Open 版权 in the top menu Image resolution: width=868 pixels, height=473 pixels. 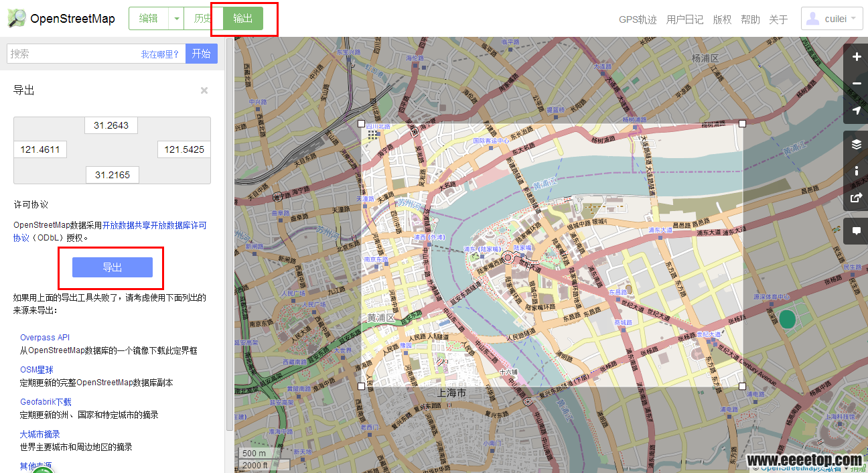tap(722, 19)
